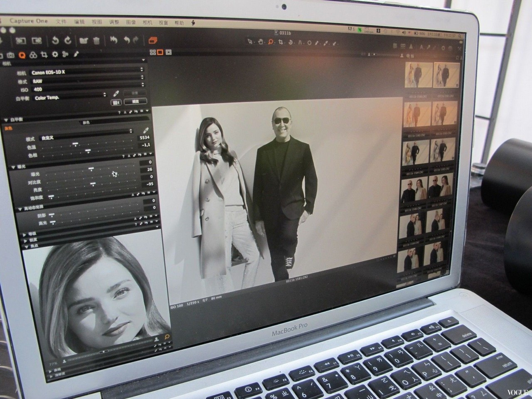Click the proof margin viewer icon
The width and height of the screenshot is (532, 399).
pos(168,52)
